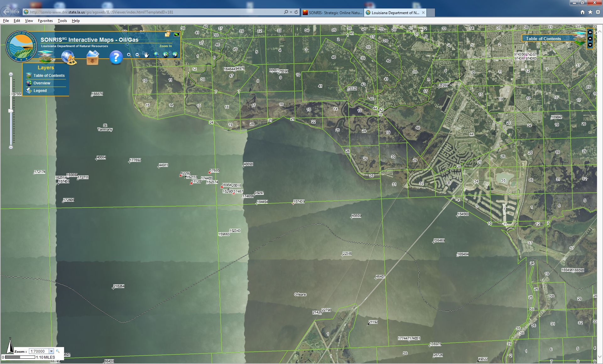Click well label 166876 on map

tap(97, 94)
